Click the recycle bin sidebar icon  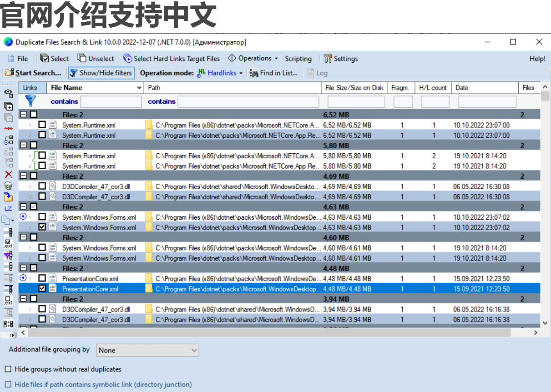tap(8, 186)
